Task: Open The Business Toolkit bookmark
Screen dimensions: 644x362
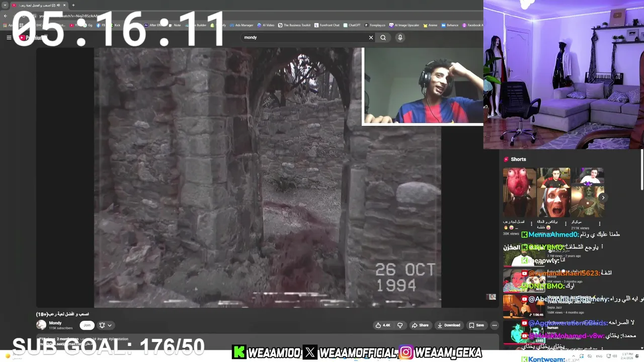Action: pos(294,25)
